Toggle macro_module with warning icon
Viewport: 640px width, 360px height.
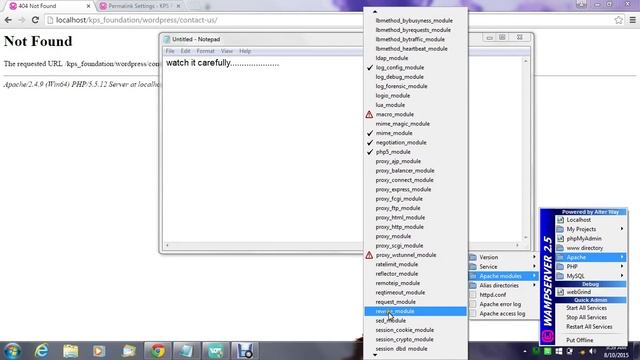click(x=415, y=115)
